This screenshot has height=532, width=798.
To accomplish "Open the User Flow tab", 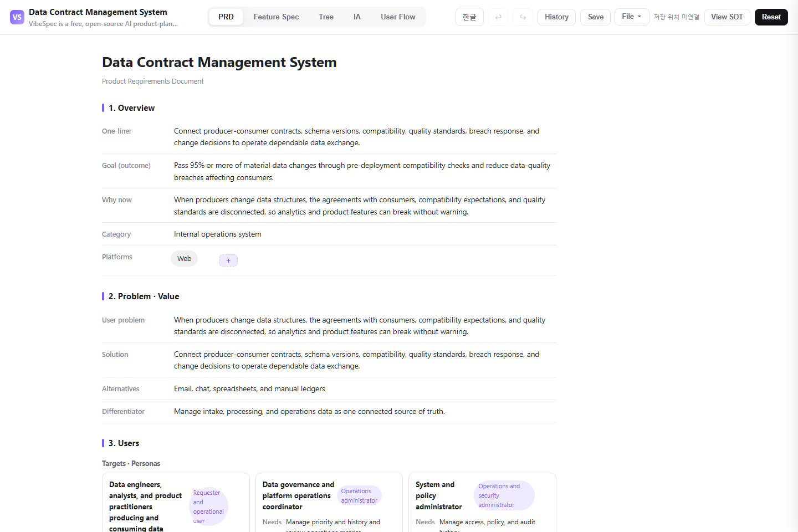I will point(398,17).
